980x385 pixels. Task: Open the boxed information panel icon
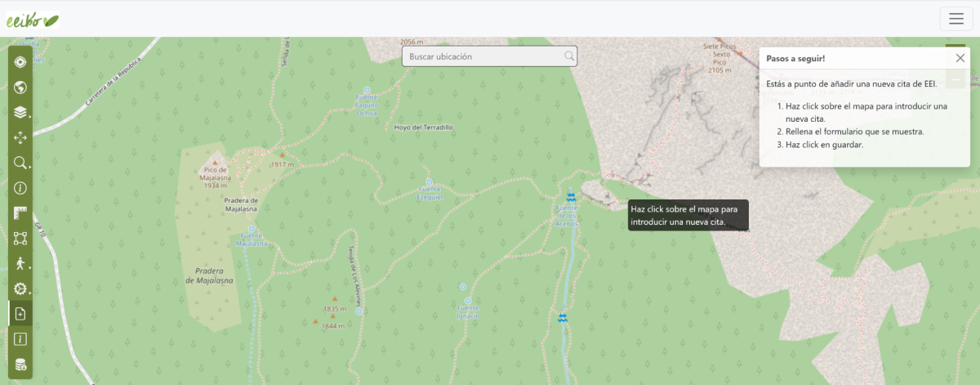pos(20,338)
